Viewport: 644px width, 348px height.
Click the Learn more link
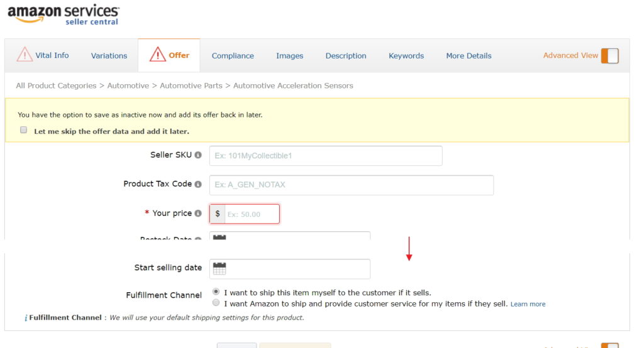point(528,304)
